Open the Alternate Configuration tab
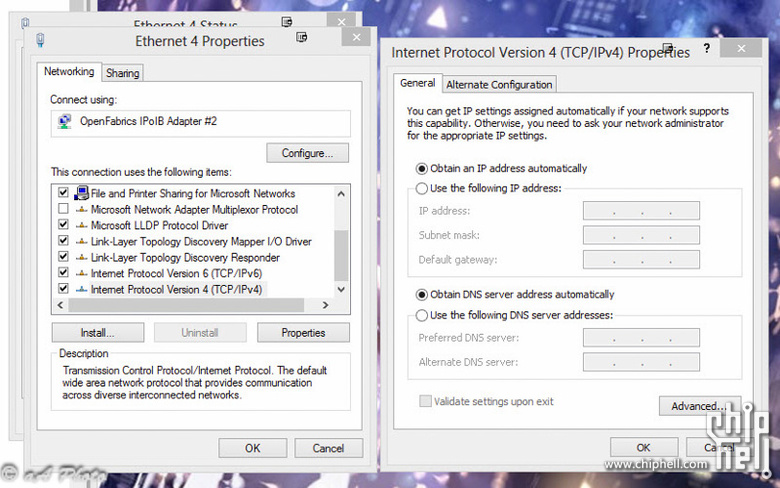Image resolution: width=780 pixels, height=488 pixels. click(x=499, y=85)
